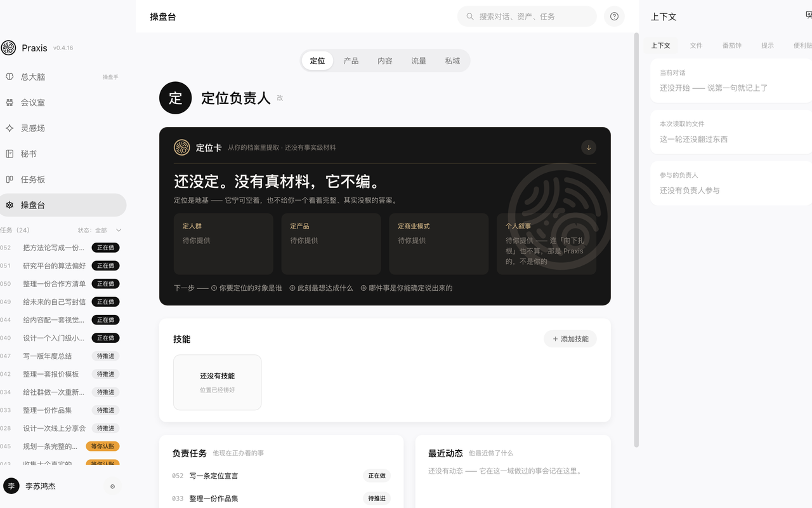Click the 哪件事是你能确定说出来的 suggestion

[x=407, y=288]
